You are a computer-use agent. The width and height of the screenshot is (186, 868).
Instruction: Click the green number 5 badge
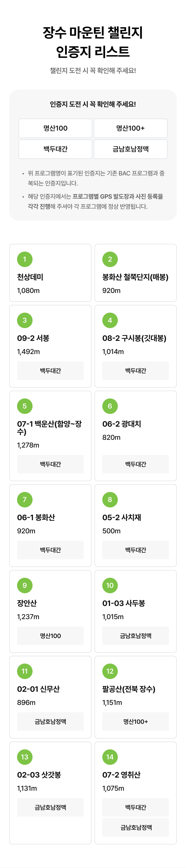point(25,406)
